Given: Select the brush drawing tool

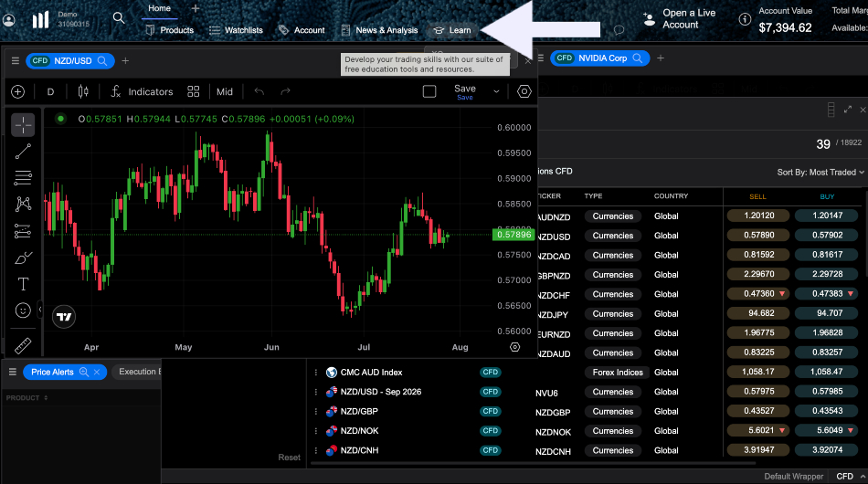Looking at the screenshot, I should [23, 258].
